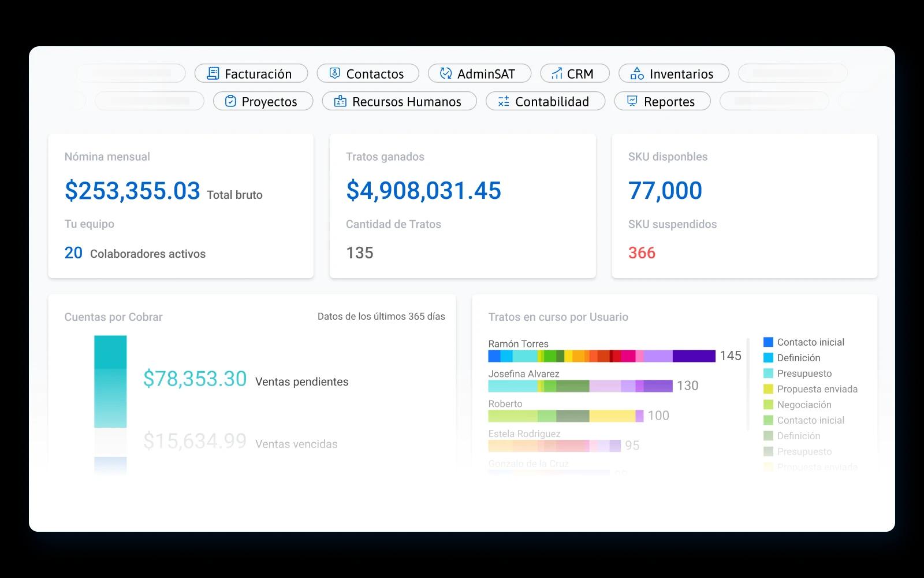The height and width of the screenshot is (578, 924).
Task: Click the Contabilidad calculator icon
Action: pos(504,101)
